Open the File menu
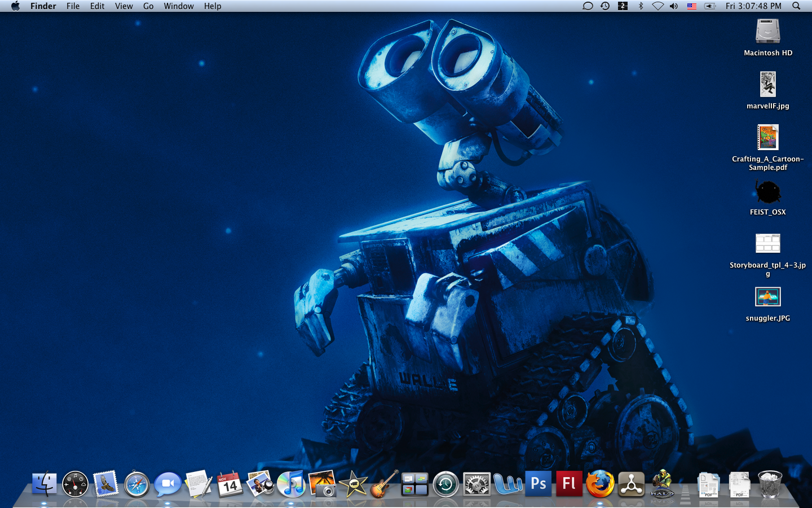Screen dimensions: 812x508 73,6
